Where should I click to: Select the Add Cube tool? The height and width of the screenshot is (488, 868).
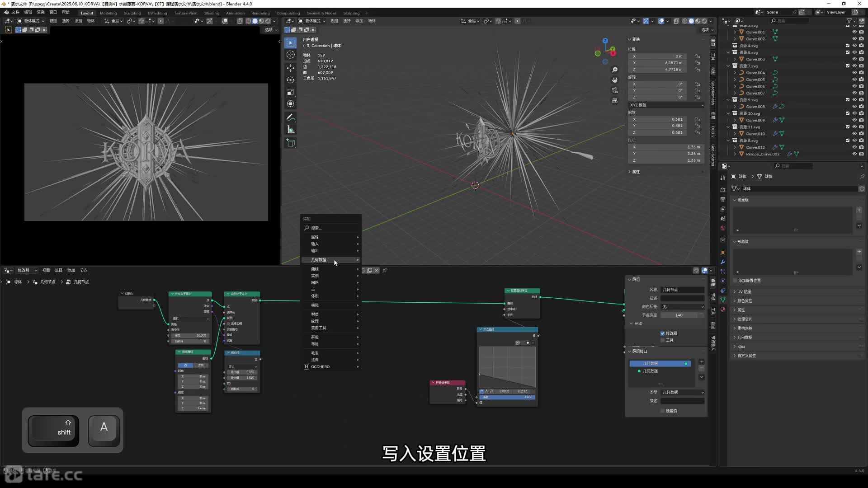[291, 143]
